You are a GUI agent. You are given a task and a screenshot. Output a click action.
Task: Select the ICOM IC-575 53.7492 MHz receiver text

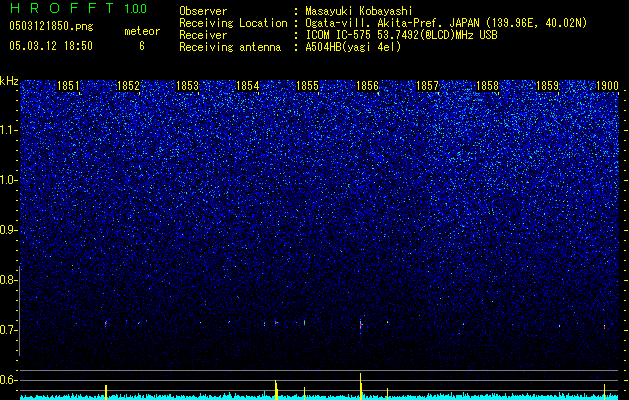[401, 35]
